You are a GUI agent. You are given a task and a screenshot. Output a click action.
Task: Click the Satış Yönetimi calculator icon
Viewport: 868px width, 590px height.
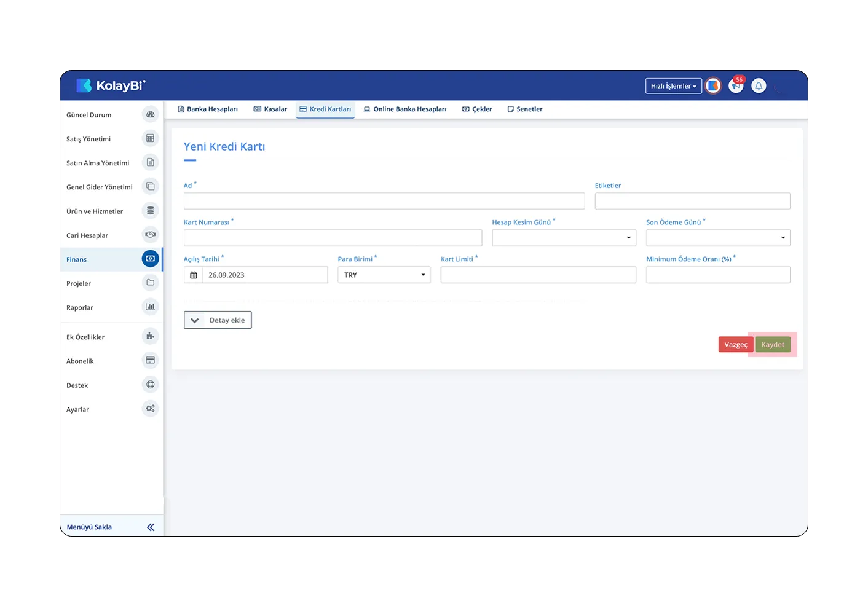coord(150,138)
